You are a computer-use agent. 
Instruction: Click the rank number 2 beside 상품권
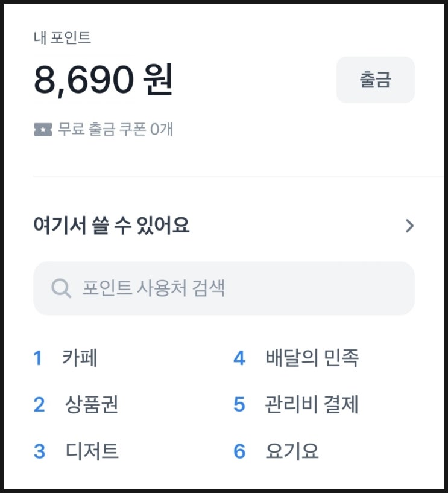pos(39,405)
